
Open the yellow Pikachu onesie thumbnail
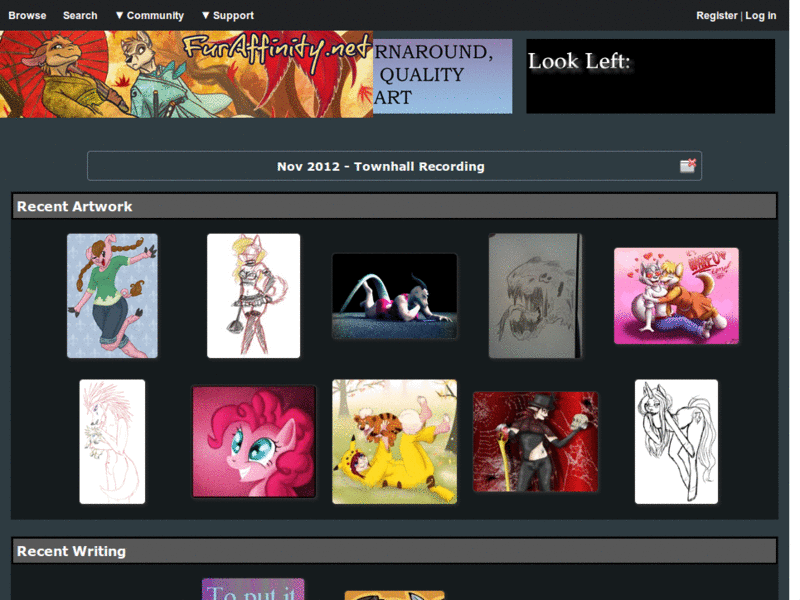[x=394, y=441]
